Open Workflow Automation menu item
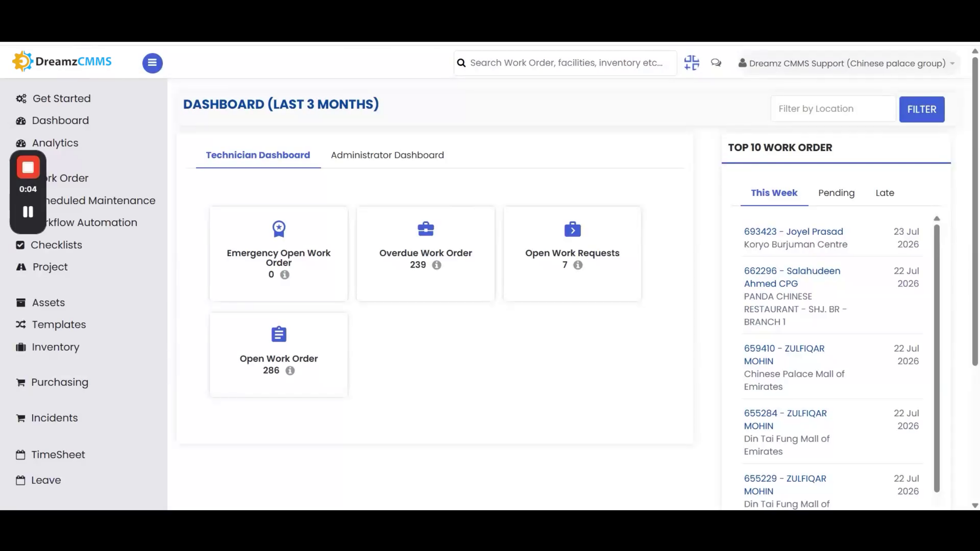The image size is (980, 551). click(x=92, y=222)
